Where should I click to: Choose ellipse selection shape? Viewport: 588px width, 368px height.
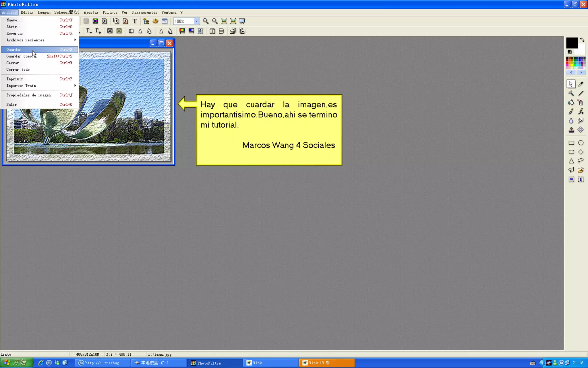coord(581,143)
